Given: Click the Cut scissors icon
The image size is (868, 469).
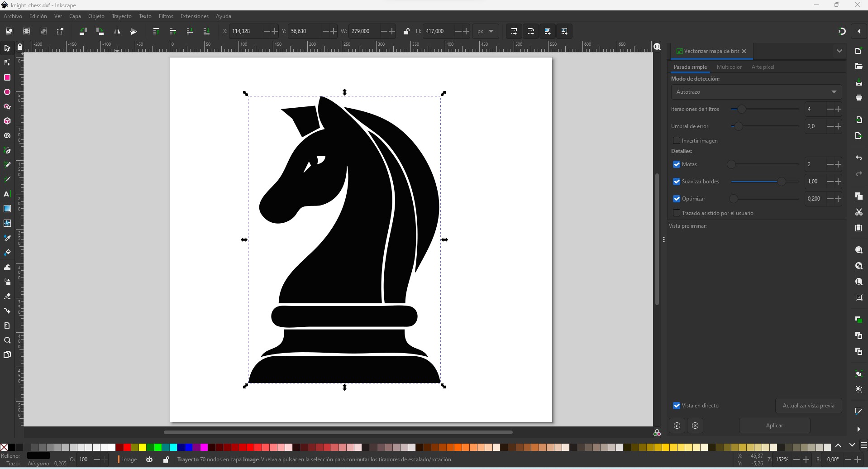Looking at the screenshot, I should (x=858, y=212).
